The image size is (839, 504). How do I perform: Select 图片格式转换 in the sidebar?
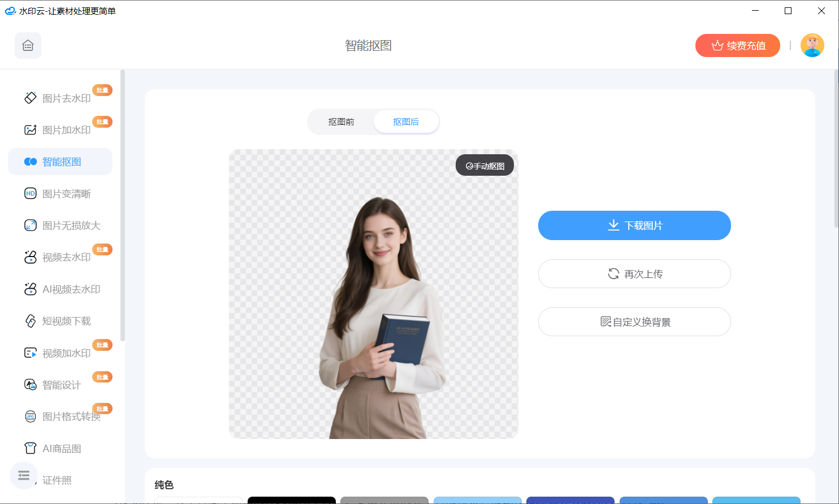(x=71, y=416)
